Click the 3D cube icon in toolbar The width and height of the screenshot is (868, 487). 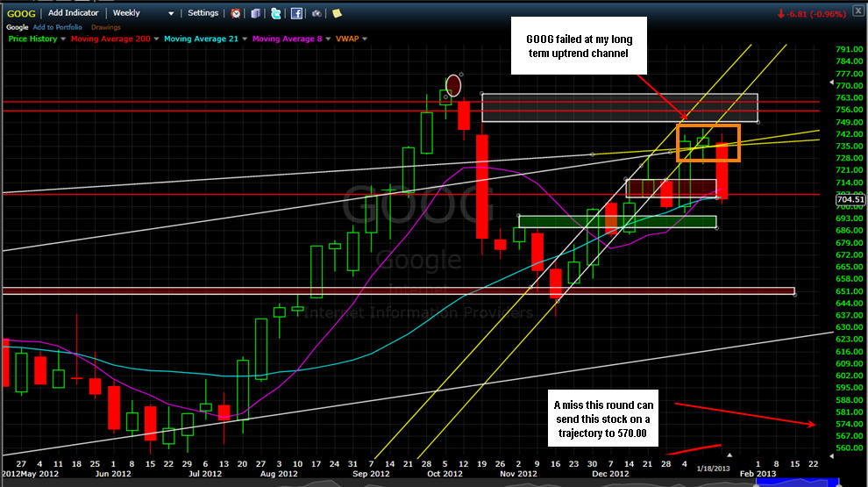coord(255,13)
